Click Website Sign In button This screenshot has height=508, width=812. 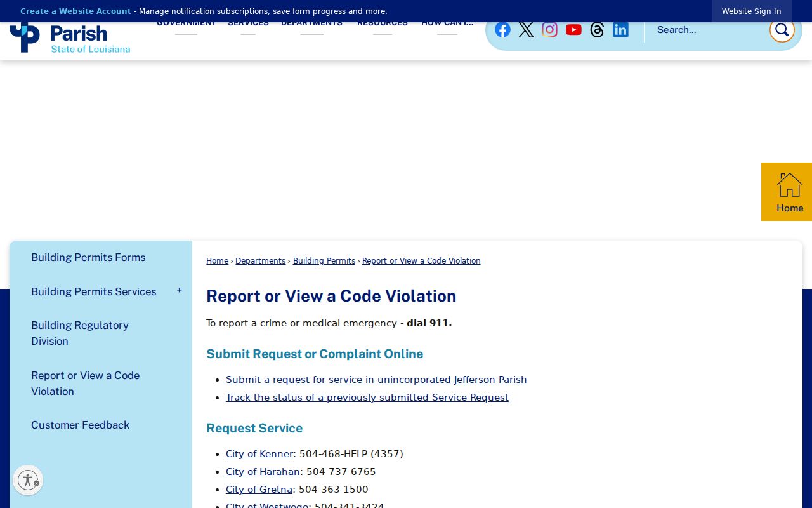[751, 11]
